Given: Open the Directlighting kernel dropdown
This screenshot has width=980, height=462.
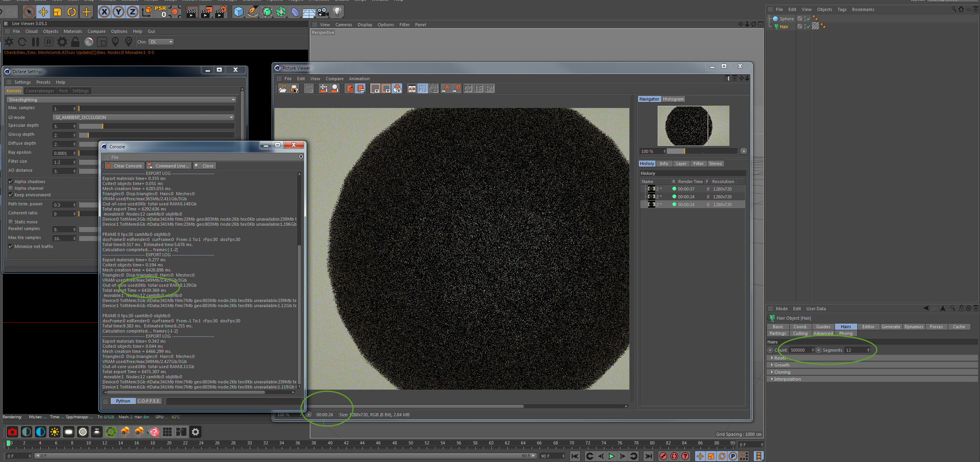Looking at the screenshot, I should [x=122, y=100].
